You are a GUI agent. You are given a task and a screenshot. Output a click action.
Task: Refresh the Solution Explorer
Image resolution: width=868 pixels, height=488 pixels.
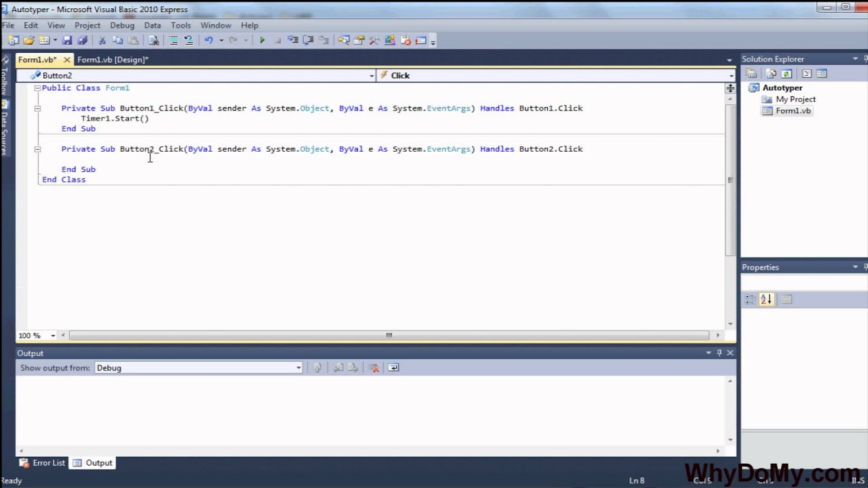[x=787, y=73]
